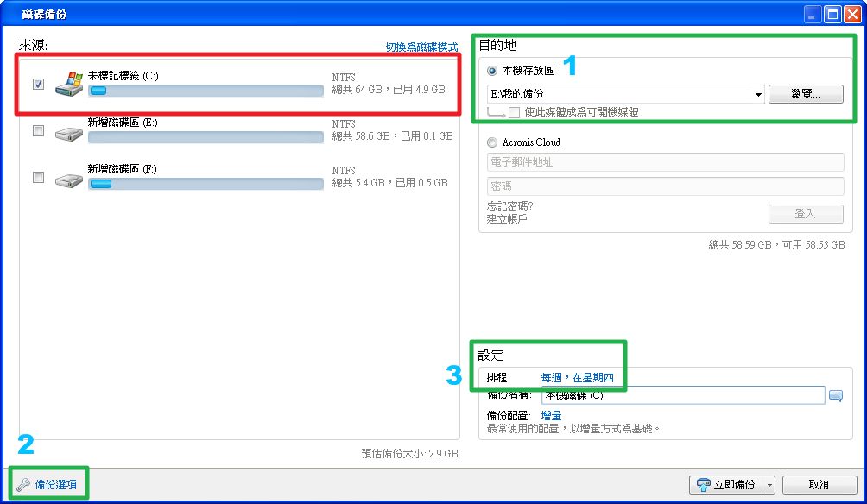The image size is (867, 504).
Task: Click the 備份名稱 text input field
Action: click(682, 396)
